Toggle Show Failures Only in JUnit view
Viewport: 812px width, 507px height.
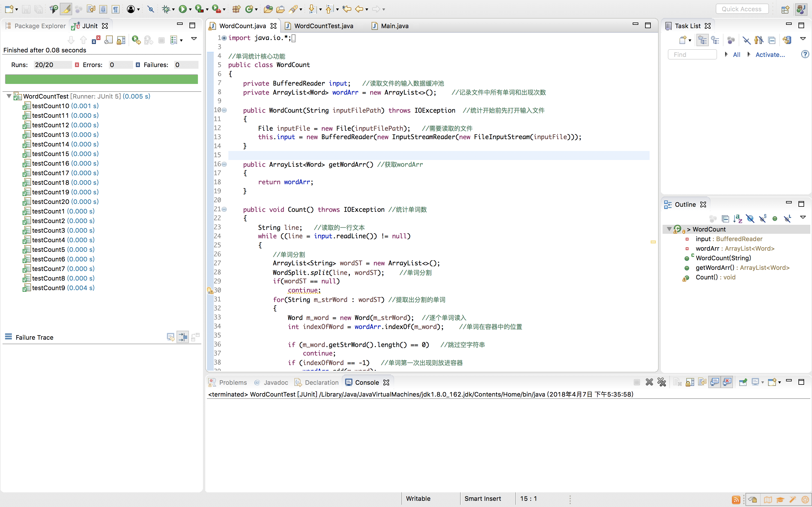[x=96, y=40]
